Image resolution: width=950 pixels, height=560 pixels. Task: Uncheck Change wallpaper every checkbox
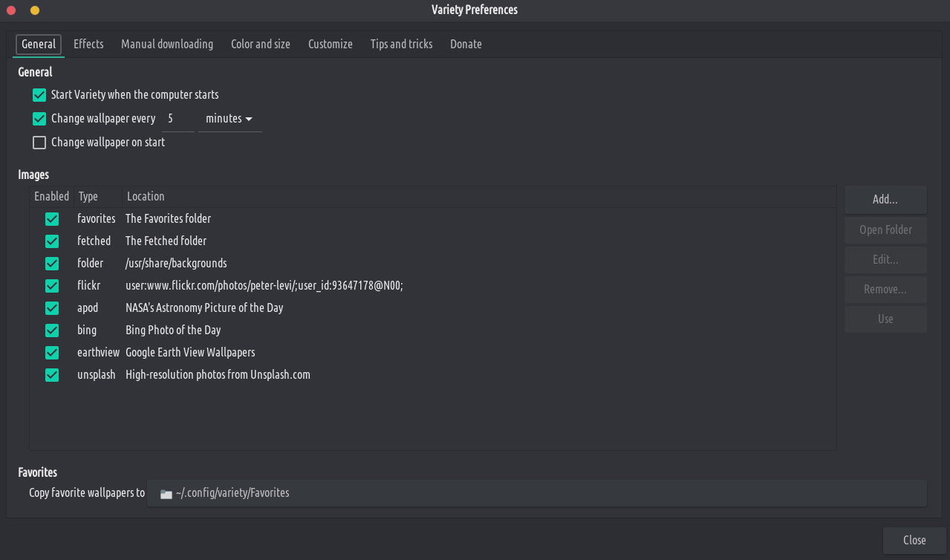point(39,119)
